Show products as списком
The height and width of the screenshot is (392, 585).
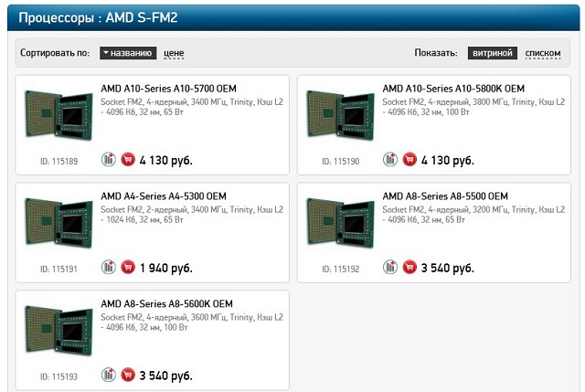click(543, 53)
